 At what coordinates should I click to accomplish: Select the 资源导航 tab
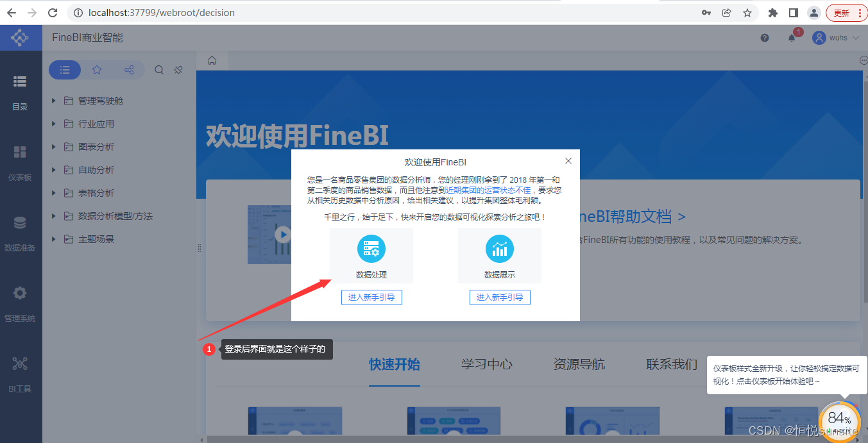579,365
